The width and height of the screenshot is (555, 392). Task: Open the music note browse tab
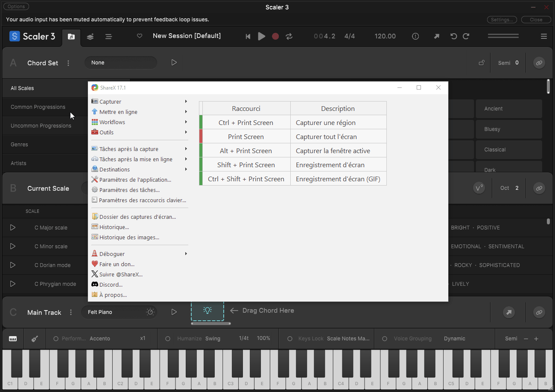tap(71, 37)
